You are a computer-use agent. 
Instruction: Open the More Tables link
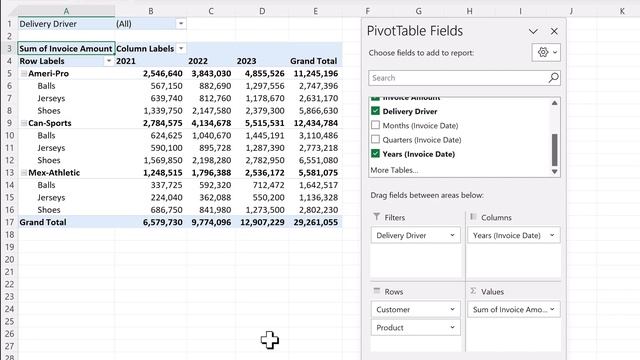(x=394, y=170)
